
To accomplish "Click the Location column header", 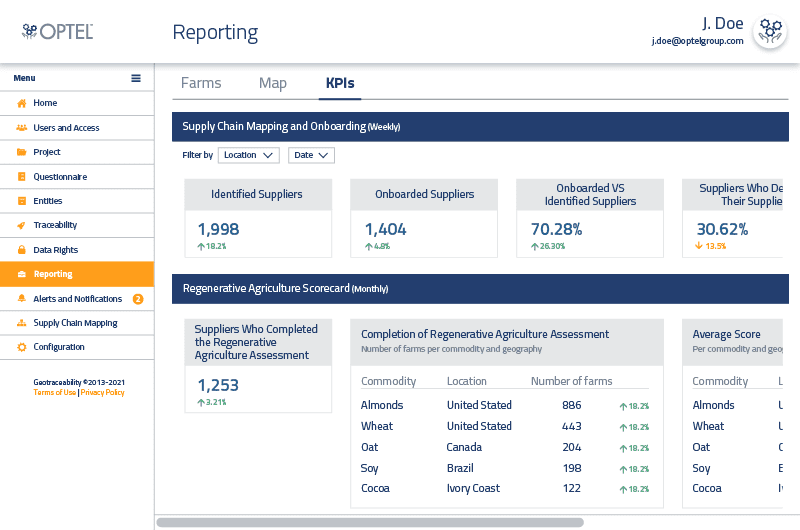I will pos(467,381).
